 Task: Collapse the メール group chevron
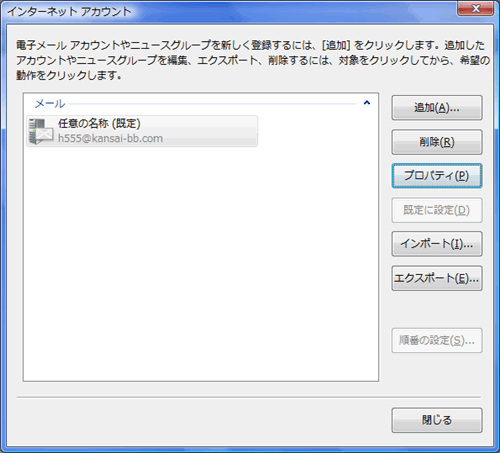coord(367,103)
